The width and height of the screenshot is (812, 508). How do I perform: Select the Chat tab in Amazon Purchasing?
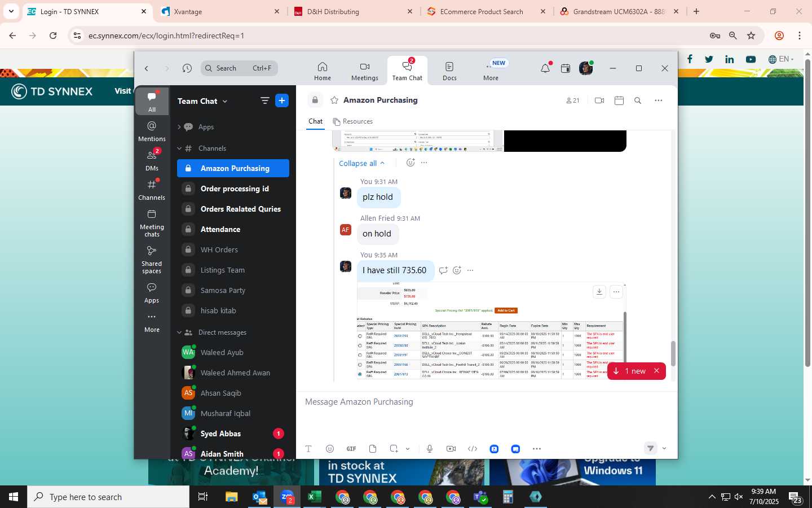tap(316, 121)
